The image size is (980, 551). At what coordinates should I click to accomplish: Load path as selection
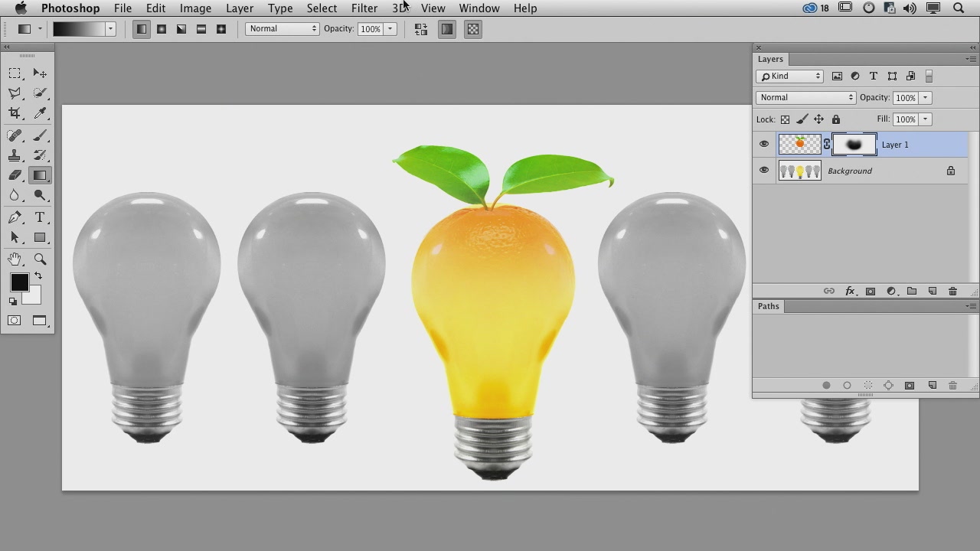click(868, 385)
